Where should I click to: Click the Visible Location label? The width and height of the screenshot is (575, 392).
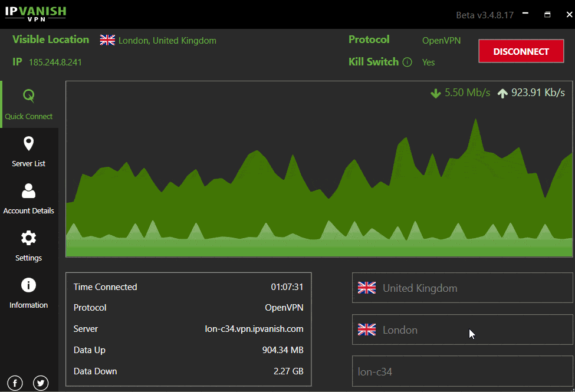[x=51, y=39]
